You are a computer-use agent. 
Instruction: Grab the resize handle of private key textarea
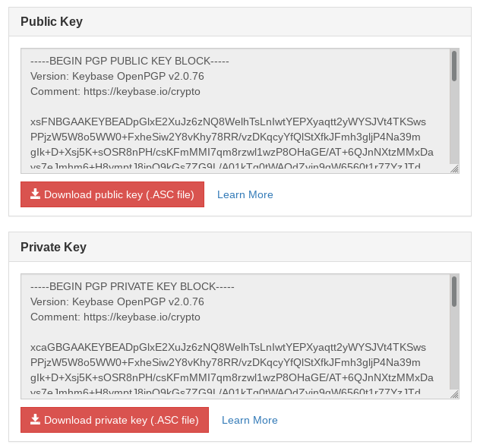tap(454, 395)
